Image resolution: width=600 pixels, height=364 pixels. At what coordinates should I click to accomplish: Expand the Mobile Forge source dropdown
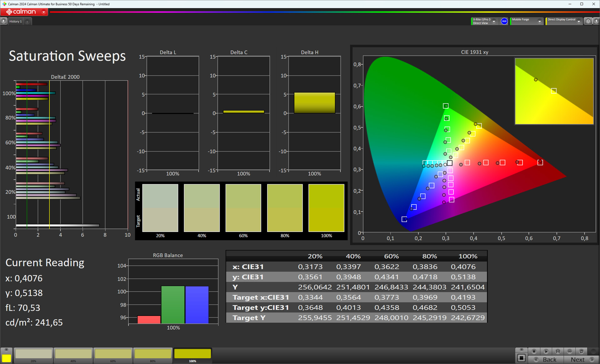click(539, 21)
